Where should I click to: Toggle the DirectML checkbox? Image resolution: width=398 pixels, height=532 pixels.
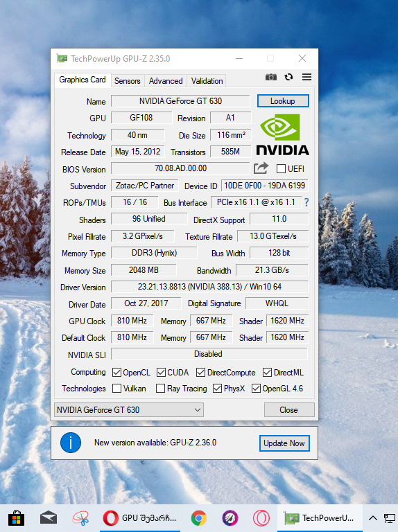point(267,372)
